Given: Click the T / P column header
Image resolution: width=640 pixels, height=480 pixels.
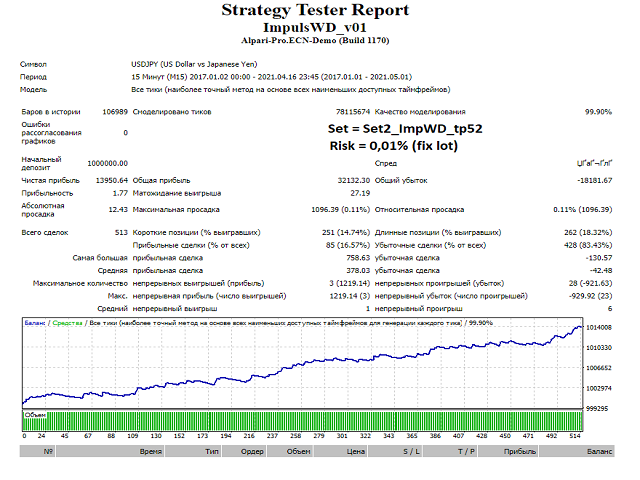Looking at the screenshot, I should 466,453.
